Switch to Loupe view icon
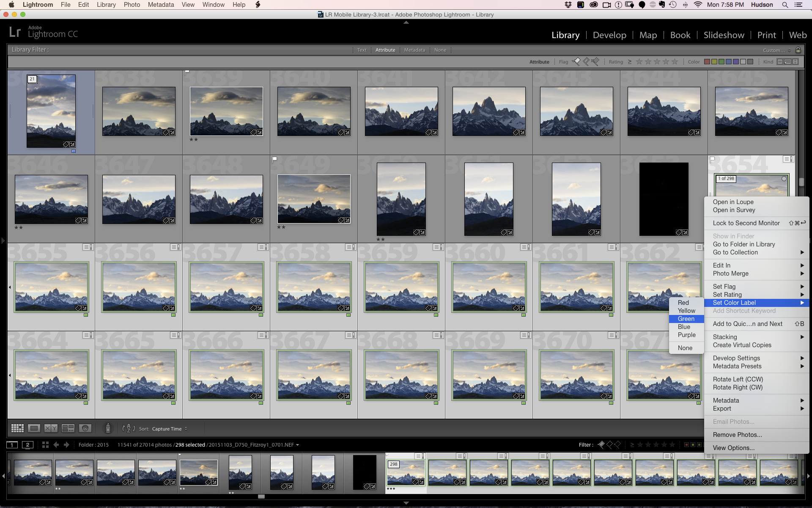812x508 pixels. (34, 428)
